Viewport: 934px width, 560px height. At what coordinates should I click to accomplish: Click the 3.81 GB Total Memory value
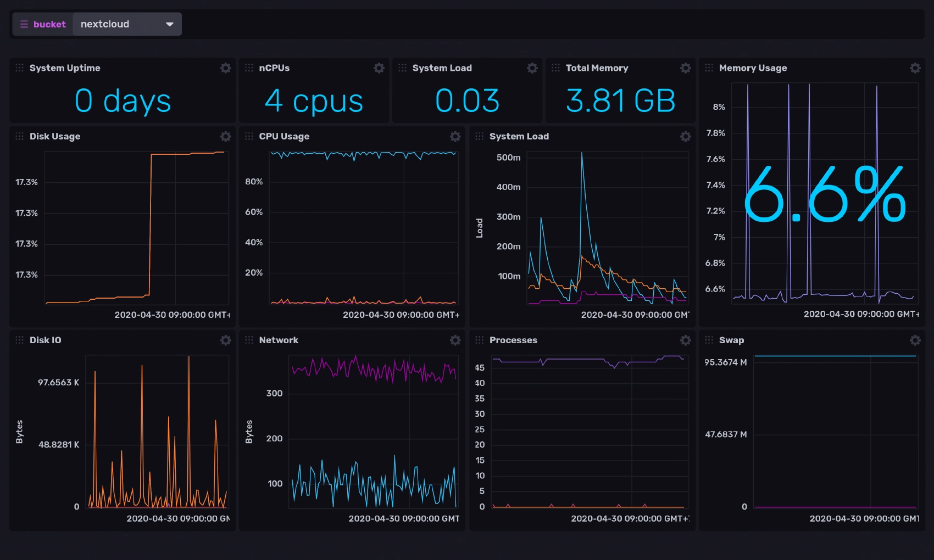620,101
